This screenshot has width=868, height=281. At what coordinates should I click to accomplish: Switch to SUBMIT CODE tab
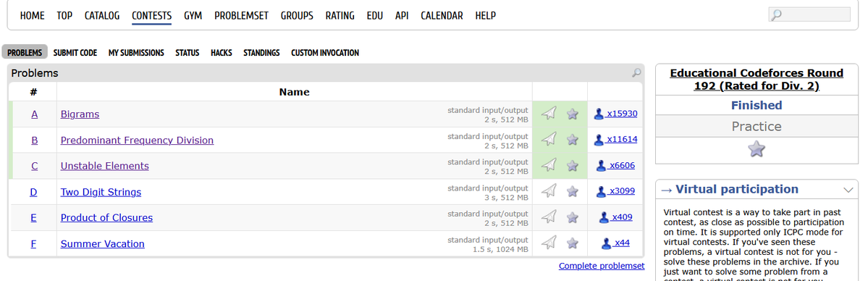point(75,53)
